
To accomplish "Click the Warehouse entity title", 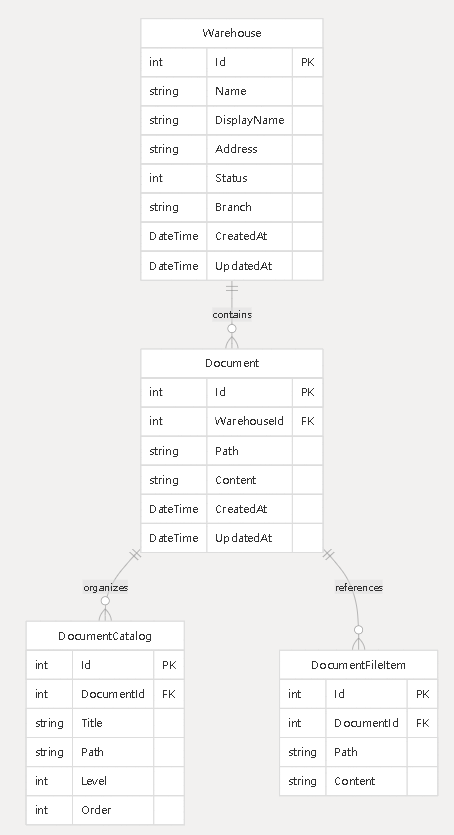I will point(232,33).
